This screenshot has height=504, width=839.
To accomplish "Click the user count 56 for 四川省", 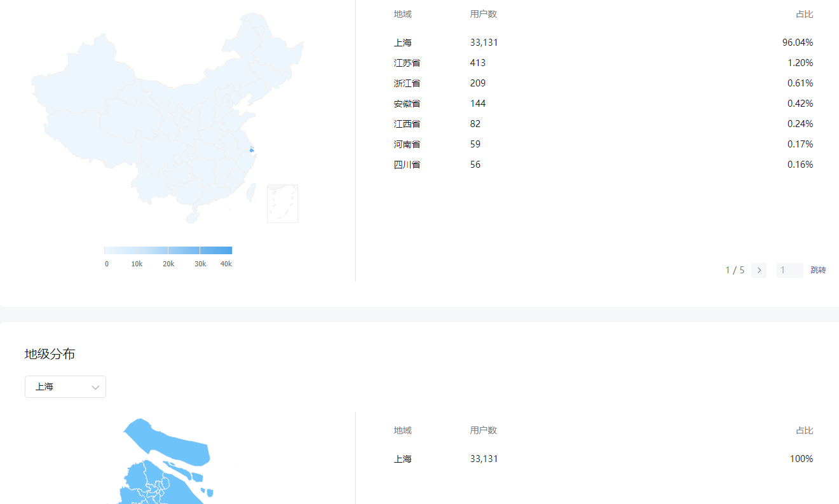I will 475,165.
